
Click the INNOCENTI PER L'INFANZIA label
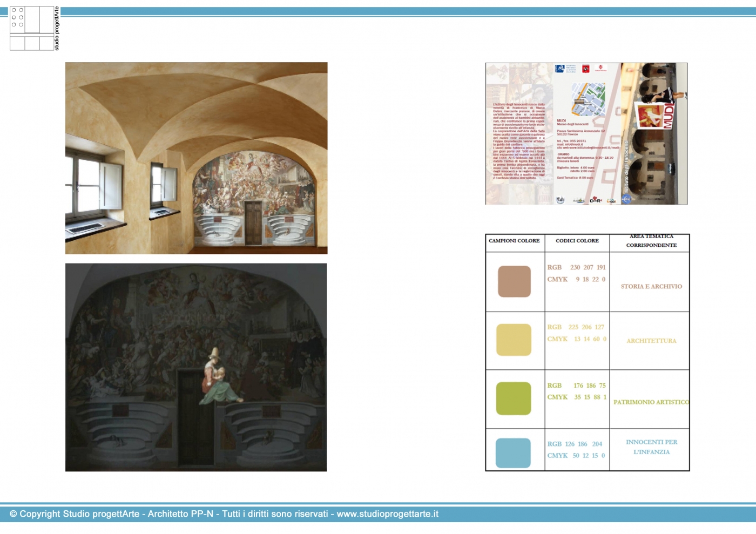[651, 447]
